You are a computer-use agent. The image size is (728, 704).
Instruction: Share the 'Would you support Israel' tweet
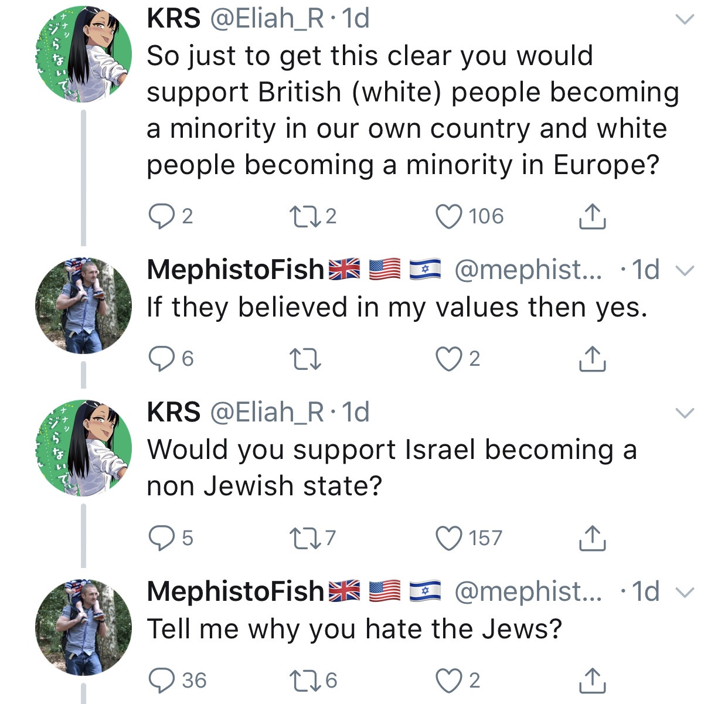(x=592, y=538)
